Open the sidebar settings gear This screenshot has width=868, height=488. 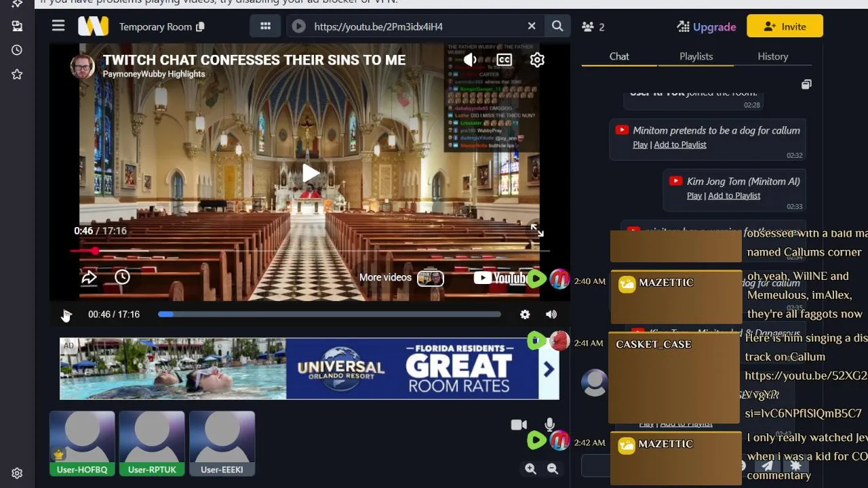pyautogui.click(x=17, y=474)
